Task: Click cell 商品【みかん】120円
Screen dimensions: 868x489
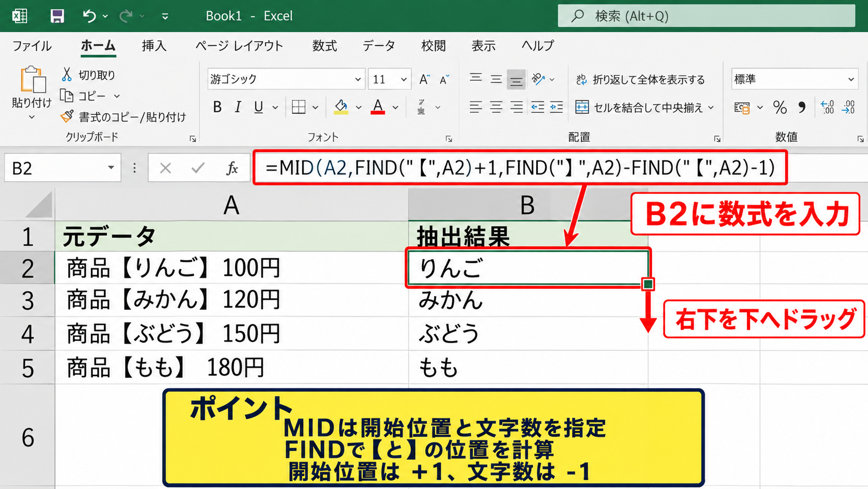Action: [232, 300]
